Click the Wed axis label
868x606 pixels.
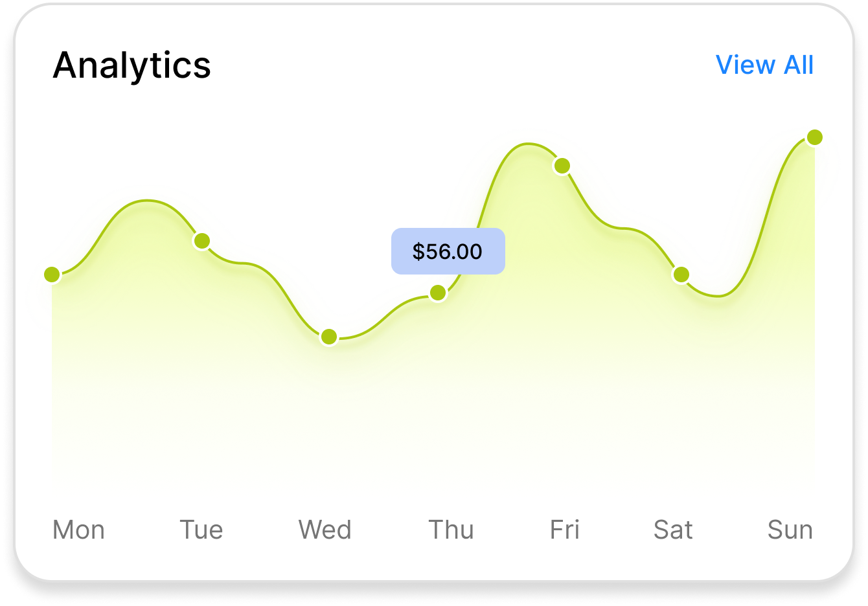point(325,530)
